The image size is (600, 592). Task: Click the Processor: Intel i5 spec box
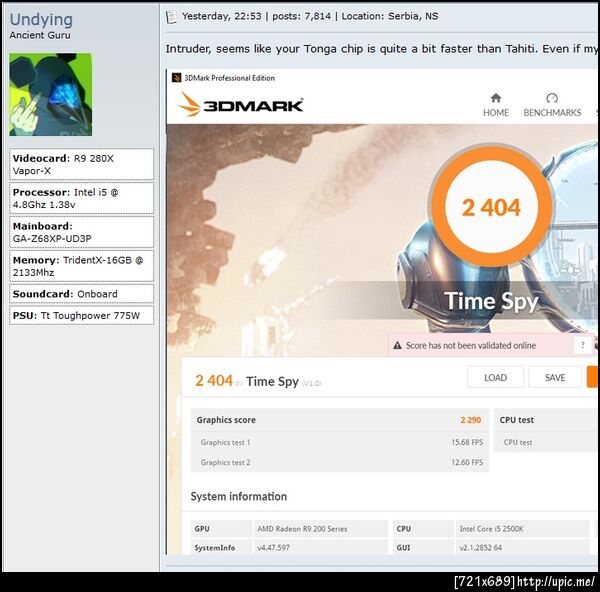pos(82,198)
